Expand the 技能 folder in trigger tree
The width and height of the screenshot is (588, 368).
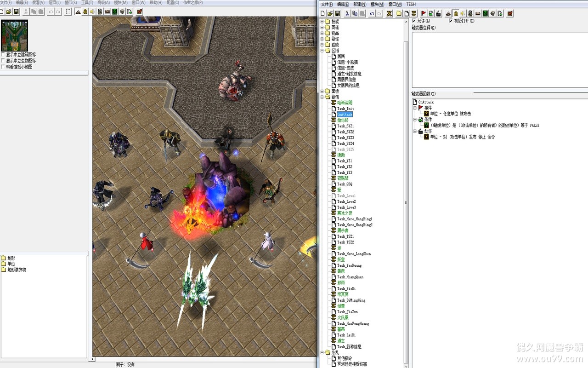click(x=322, y=22)
